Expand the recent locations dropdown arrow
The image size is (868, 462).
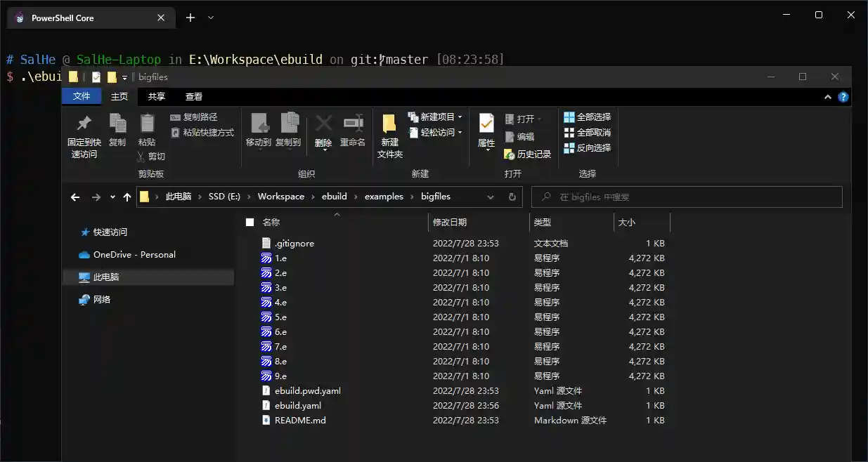coord(112,197)
